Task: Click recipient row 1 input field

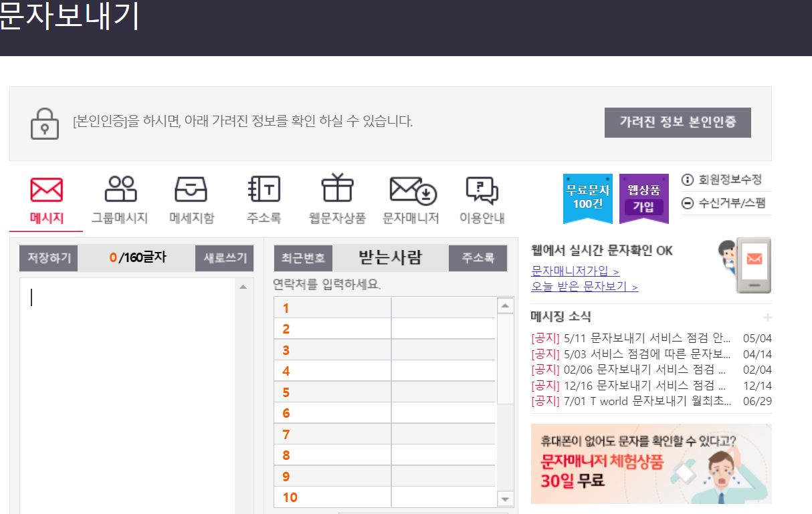Action: [443, 307]
